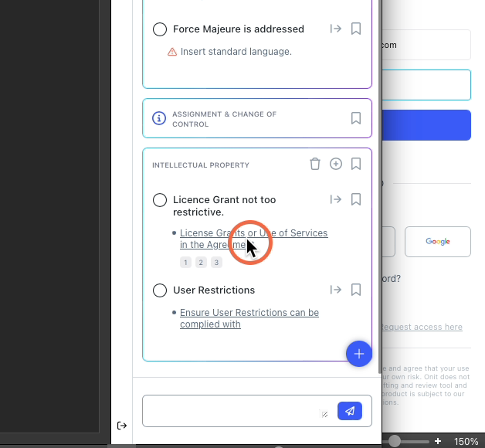Image resolution: width=485 pixels, height=448 pixels.
Task: Click info icon on Assignment & Change of Control
Action: point(159,118)
